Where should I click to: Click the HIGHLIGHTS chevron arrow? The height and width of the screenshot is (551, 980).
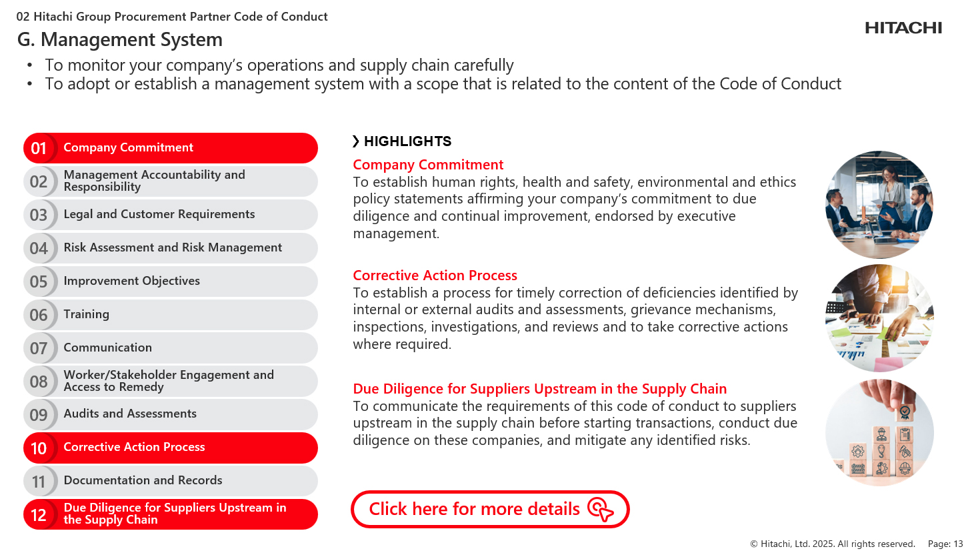tap(356, 141)
